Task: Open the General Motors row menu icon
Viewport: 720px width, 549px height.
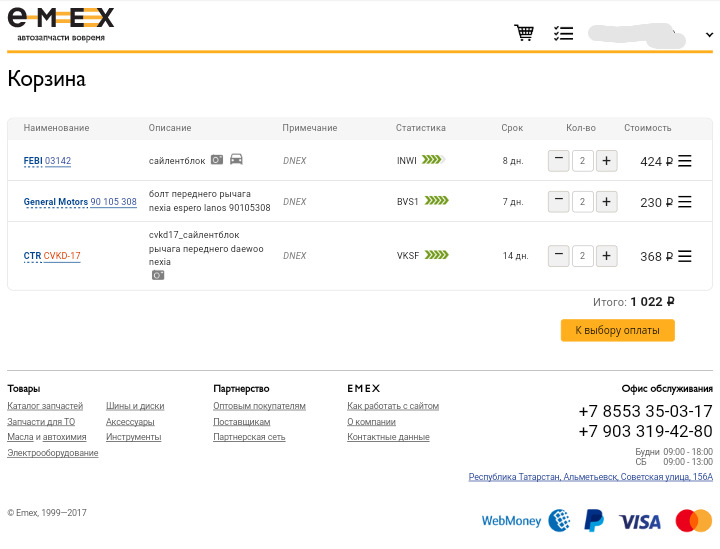Action: (x=685, y=202)
